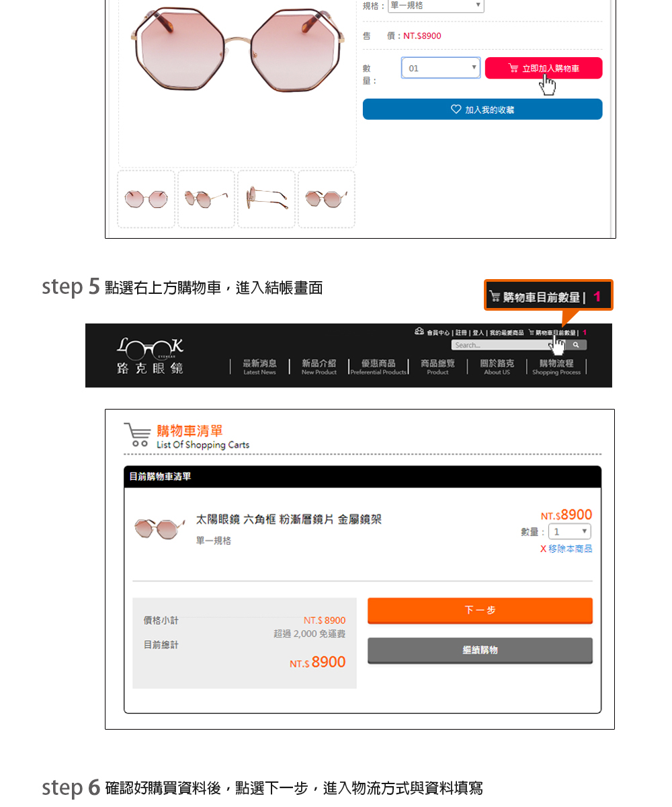Viewport: 672px width, 807px height.
Task: Click the 立即加入購物車 add-to-cart button
Action: pyautogui.click(x=544, y=68)
